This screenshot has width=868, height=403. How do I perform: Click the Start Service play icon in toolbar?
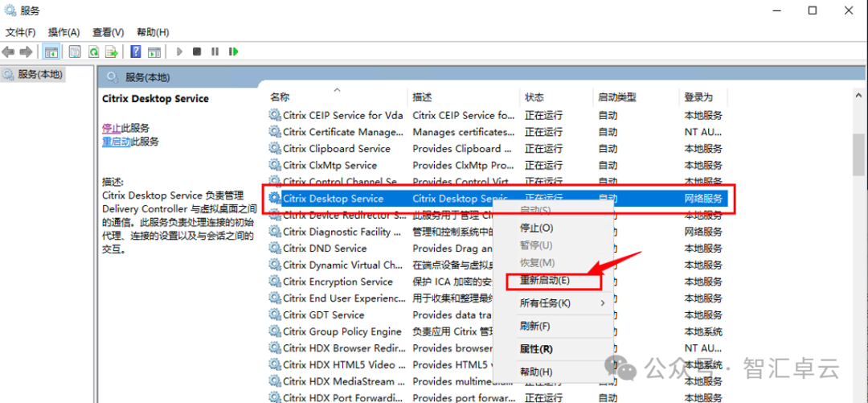(x=179, y=51)
